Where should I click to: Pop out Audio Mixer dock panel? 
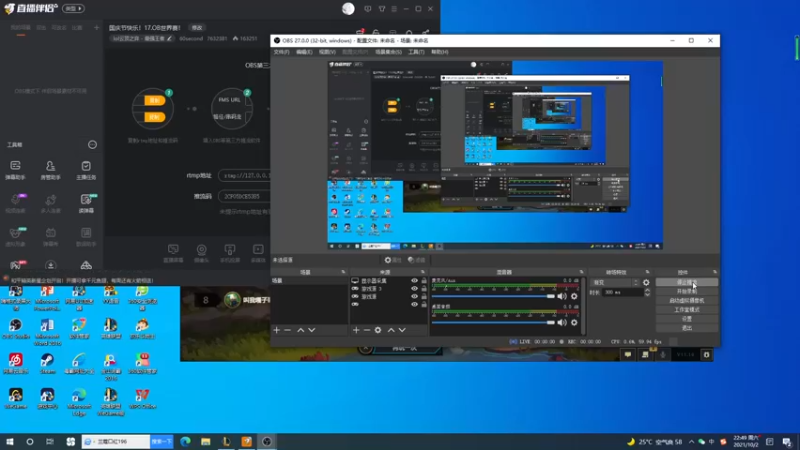pos(581,272)
